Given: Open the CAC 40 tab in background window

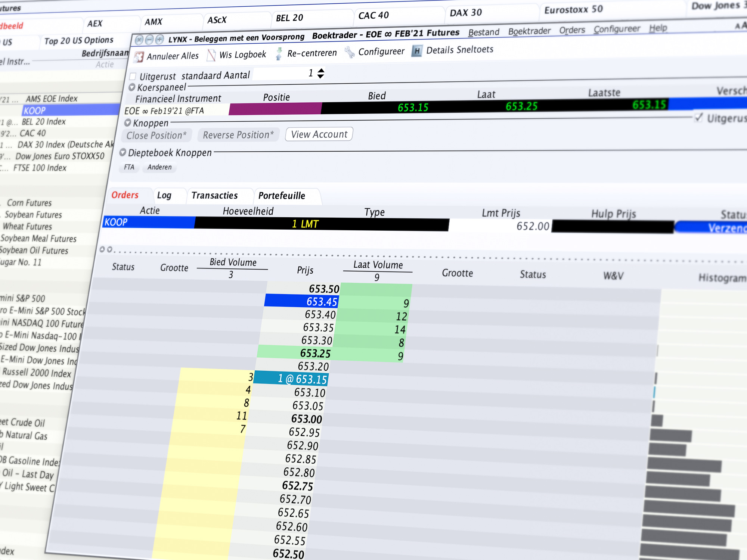Looking at the screenshot, I should (x=373, y=15).
